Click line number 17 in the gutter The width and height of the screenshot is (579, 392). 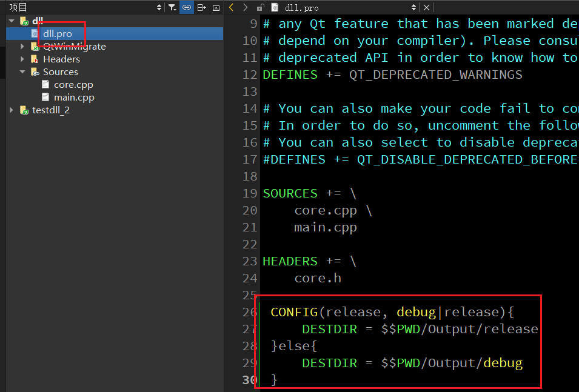click(250, 160)
